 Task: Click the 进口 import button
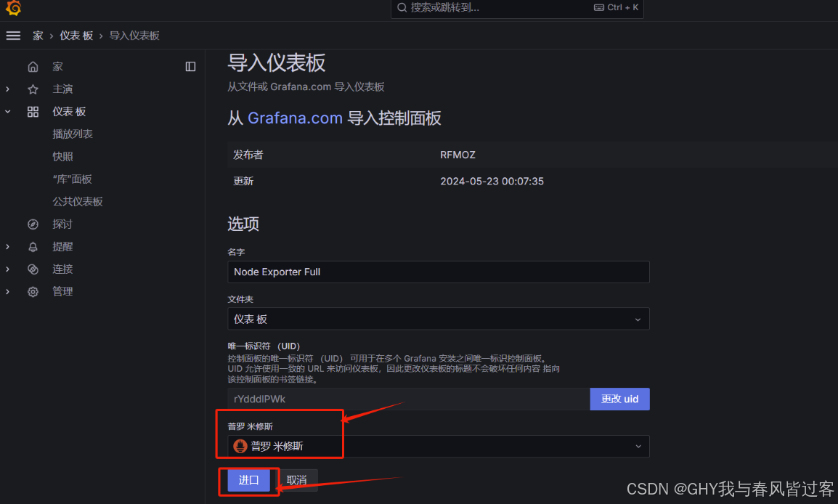pos(248,480)
